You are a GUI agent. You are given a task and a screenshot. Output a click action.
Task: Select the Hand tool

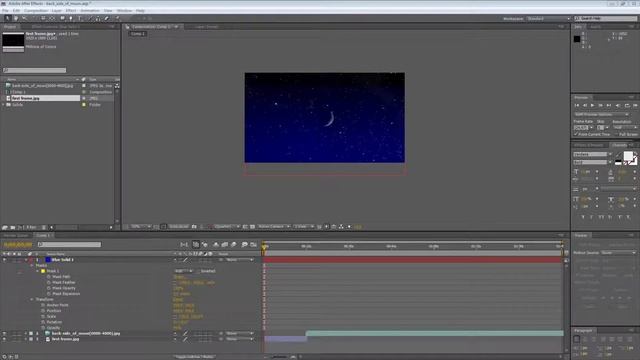[16, 18]
